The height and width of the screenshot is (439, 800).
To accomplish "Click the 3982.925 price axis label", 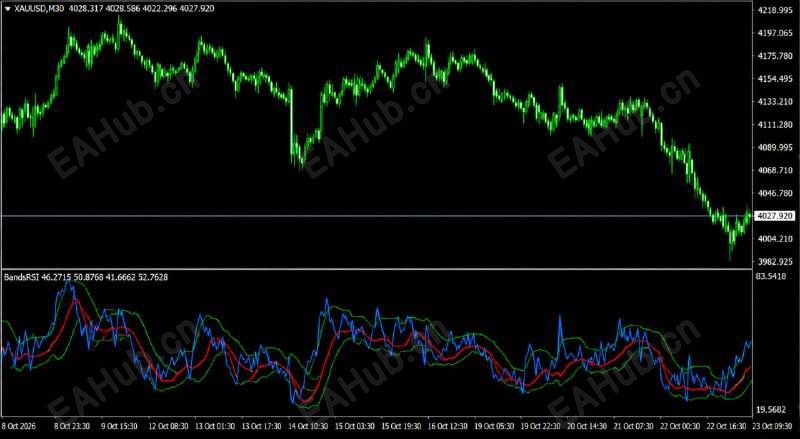I will pyautogui.click(x=776, y=262).
